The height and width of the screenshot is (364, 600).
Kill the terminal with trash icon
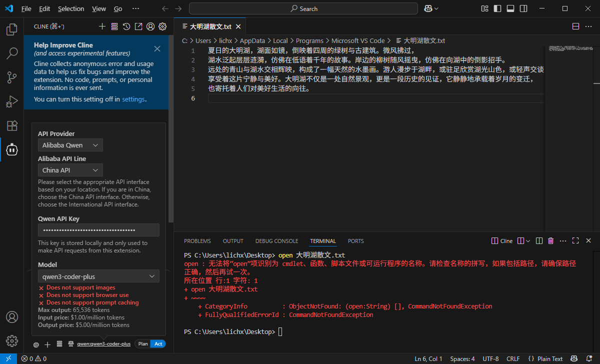pos(550,241)
